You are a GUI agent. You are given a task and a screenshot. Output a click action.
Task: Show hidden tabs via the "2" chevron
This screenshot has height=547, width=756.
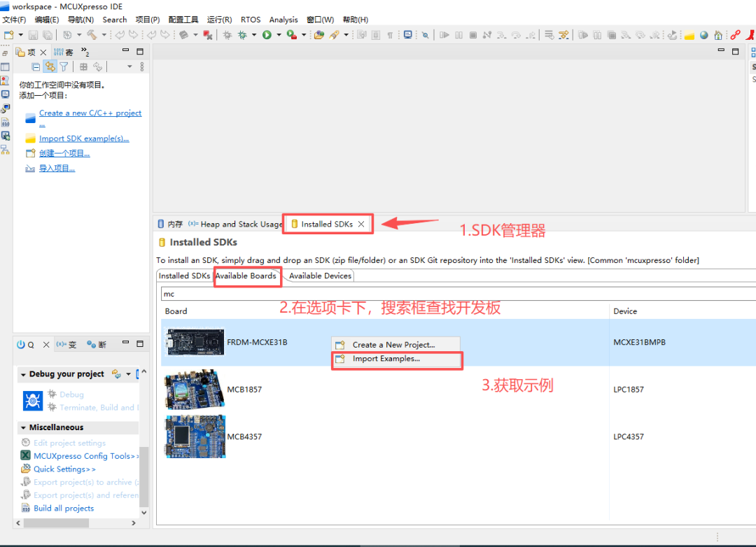pos(85,52)
